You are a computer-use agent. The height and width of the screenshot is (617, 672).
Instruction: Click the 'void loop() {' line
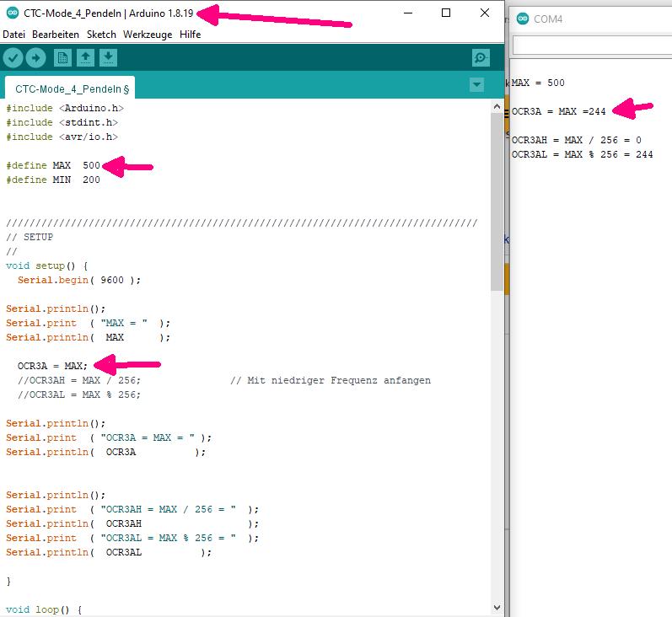[44, 609]
